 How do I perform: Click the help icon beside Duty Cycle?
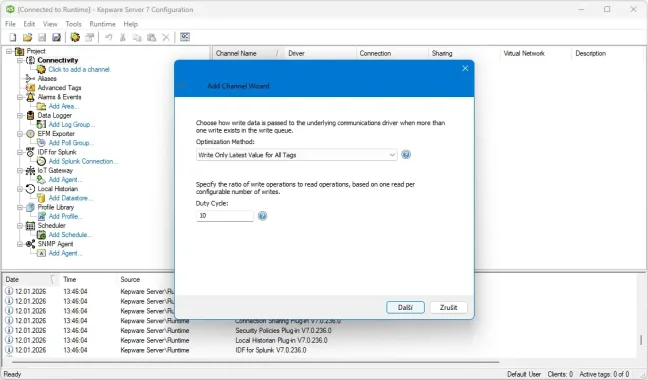pos(262,216)
